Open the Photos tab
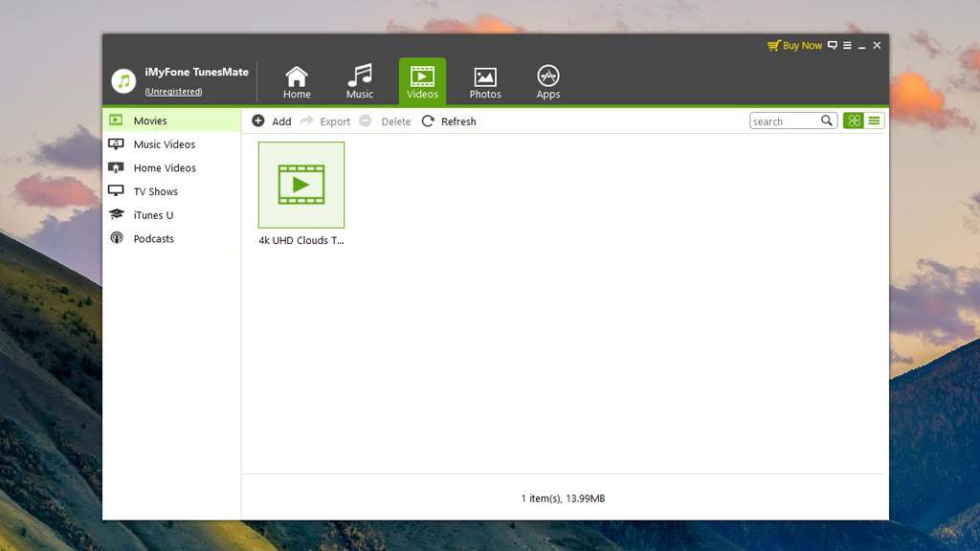The width and height of the screenshot is (980, 551). (x=485, y=82)
